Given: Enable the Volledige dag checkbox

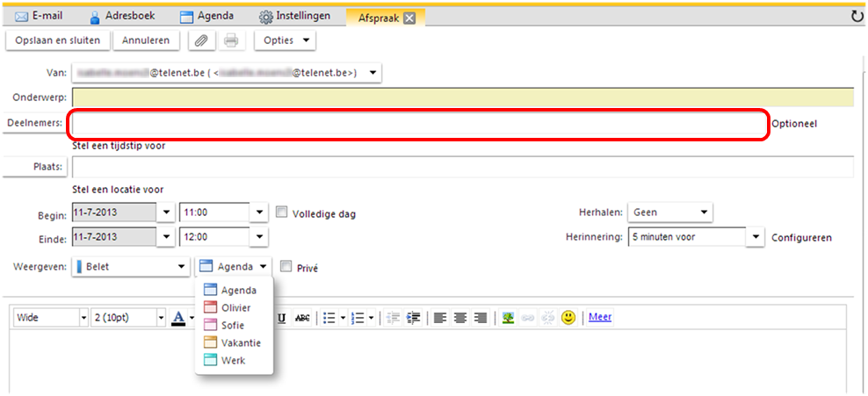Looking at the screenshot, I should pos(282,212).
